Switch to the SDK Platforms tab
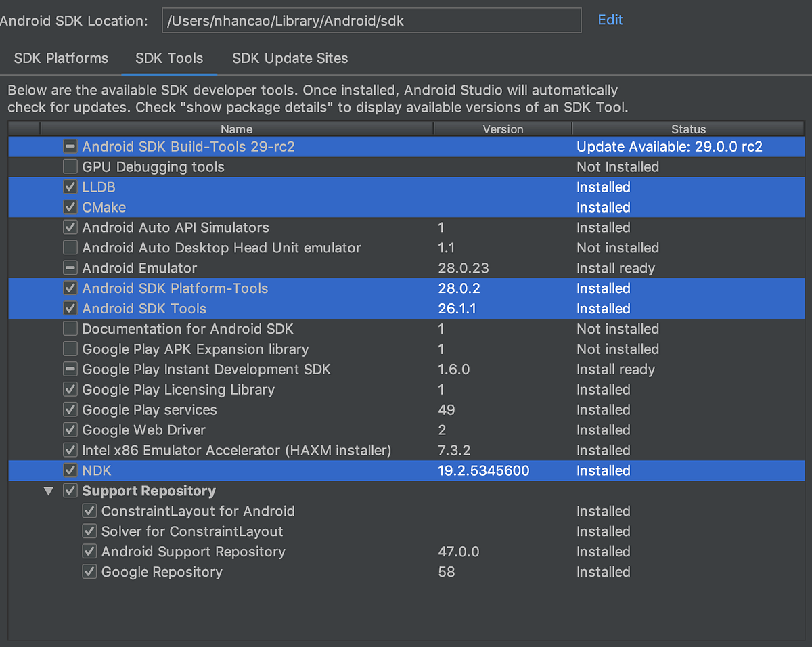812x647 pixels. [x=60, y=58]
